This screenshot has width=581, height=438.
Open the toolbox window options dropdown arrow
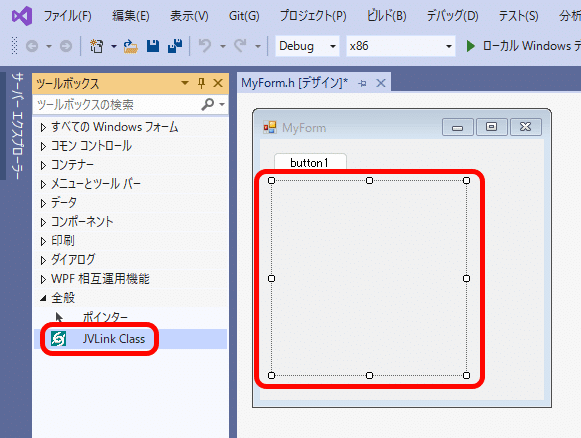tap(185, 83)
